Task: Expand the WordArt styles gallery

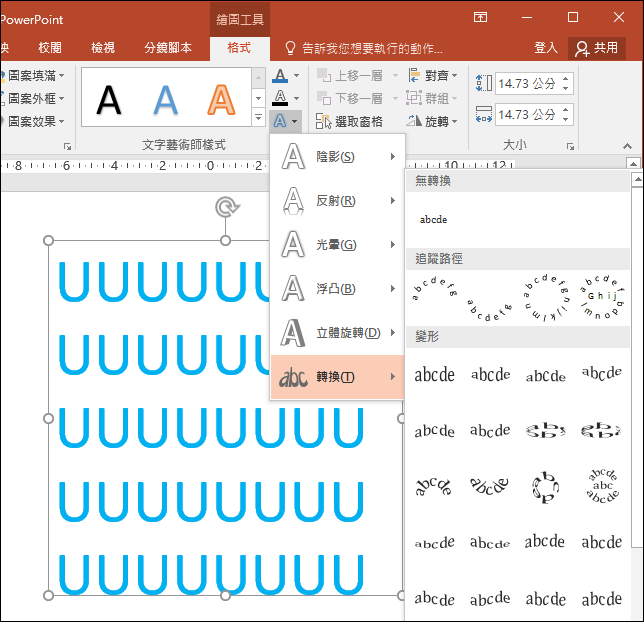Action: pyautogui.click(x=258, y=117)
